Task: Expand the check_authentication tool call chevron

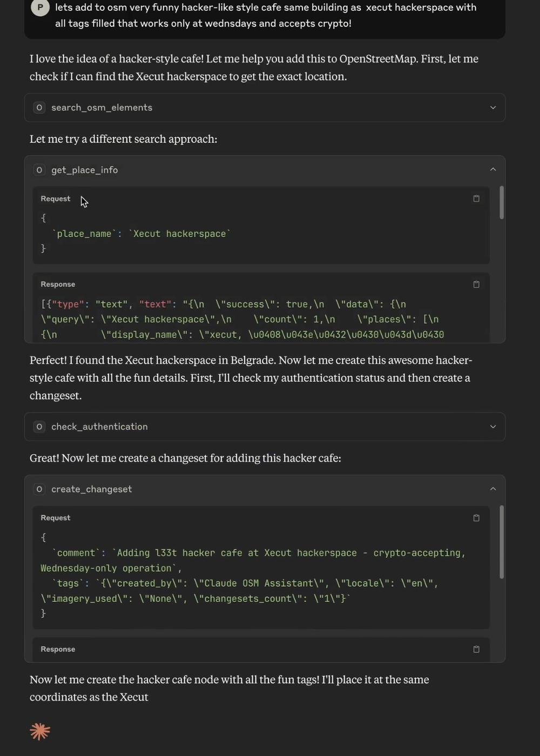Action: click(492, 427)
